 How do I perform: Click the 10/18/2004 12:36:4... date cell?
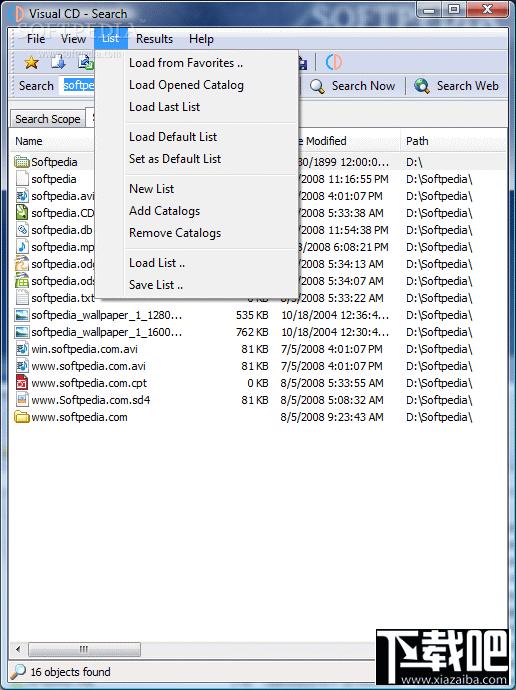click(x=335, y=315)
